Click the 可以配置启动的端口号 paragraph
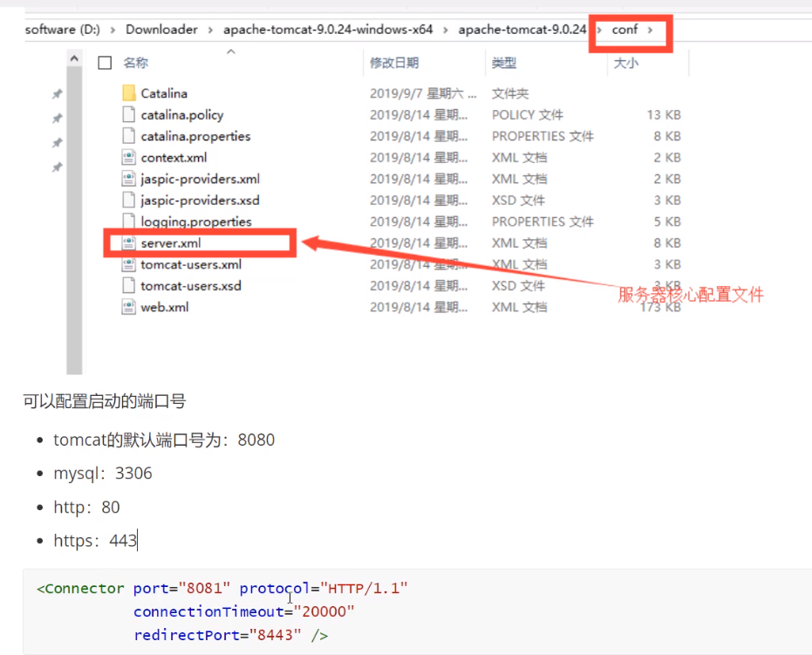Viewport: 812px width, 655px height. click(104, 401)
